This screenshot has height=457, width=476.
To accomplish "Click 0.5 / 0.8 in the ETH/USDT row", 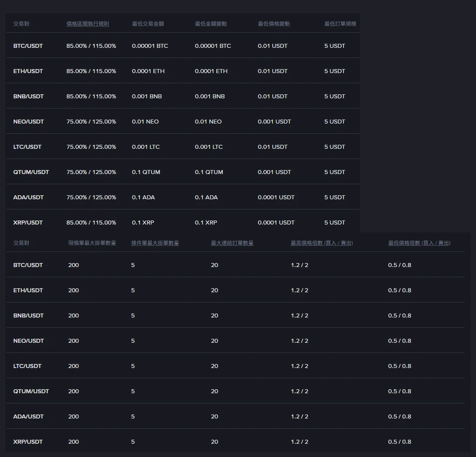I will [x=399, y=290].
